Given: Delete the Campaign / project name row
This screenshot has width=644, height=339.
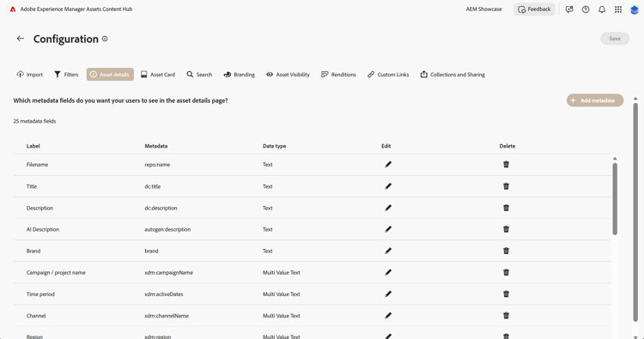Looking at the screenshot, I should tap(506, 272).
